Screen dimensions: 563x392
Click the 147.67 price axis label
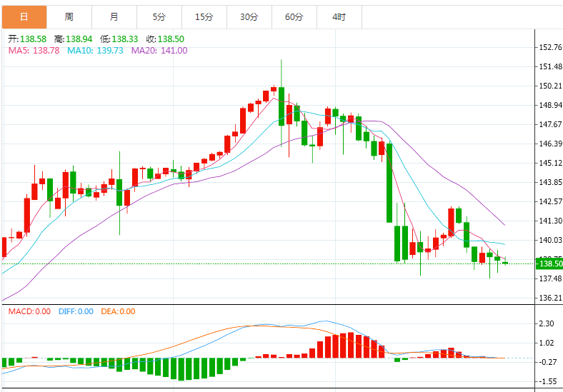[550, 124]
